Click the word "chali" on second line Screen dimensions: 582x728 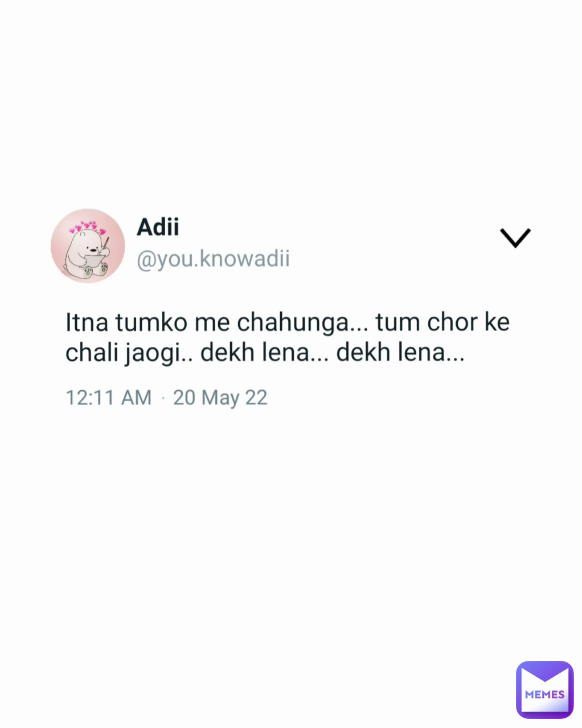[x=90, y=353]
